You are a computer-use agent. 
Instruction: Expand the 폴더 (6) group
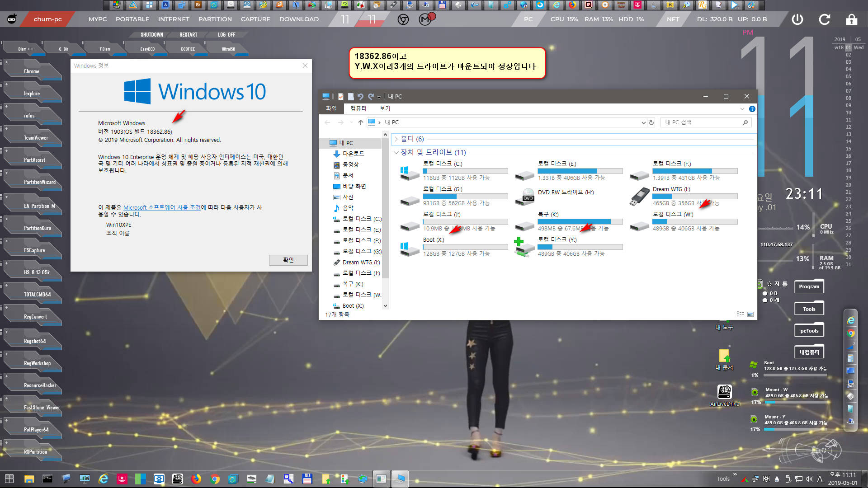[396, 139]
